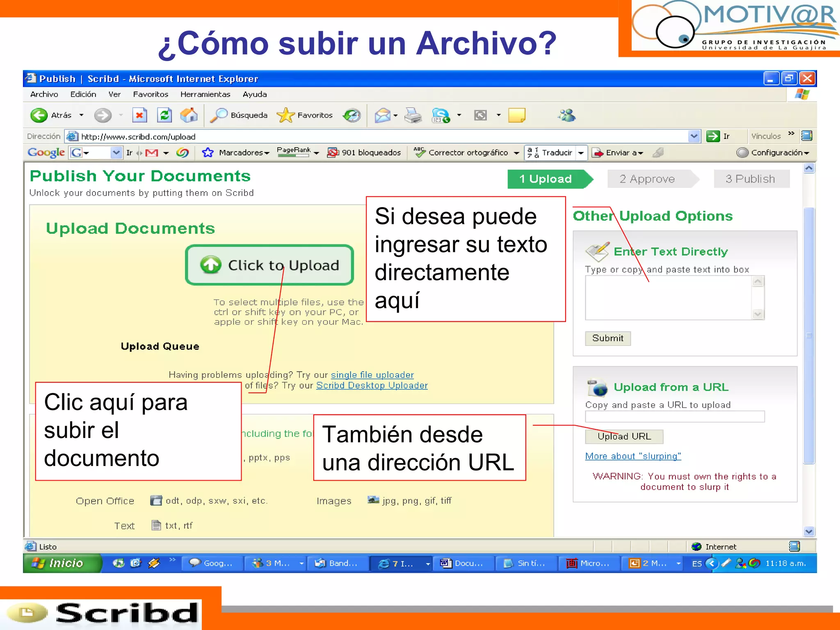Click the 1 Upload step tab
Viewport: 840px width, 630px height.
550,179
